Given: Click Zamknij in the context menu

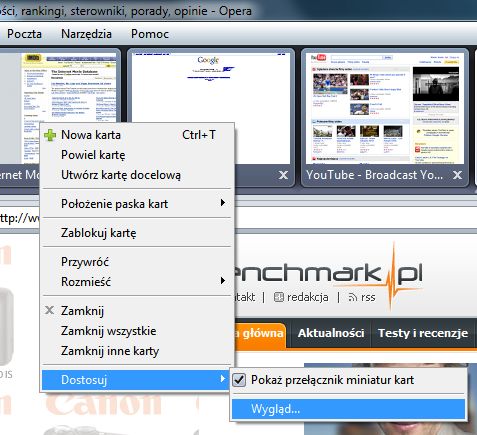Looking at the screenshot, I should 137,311.
